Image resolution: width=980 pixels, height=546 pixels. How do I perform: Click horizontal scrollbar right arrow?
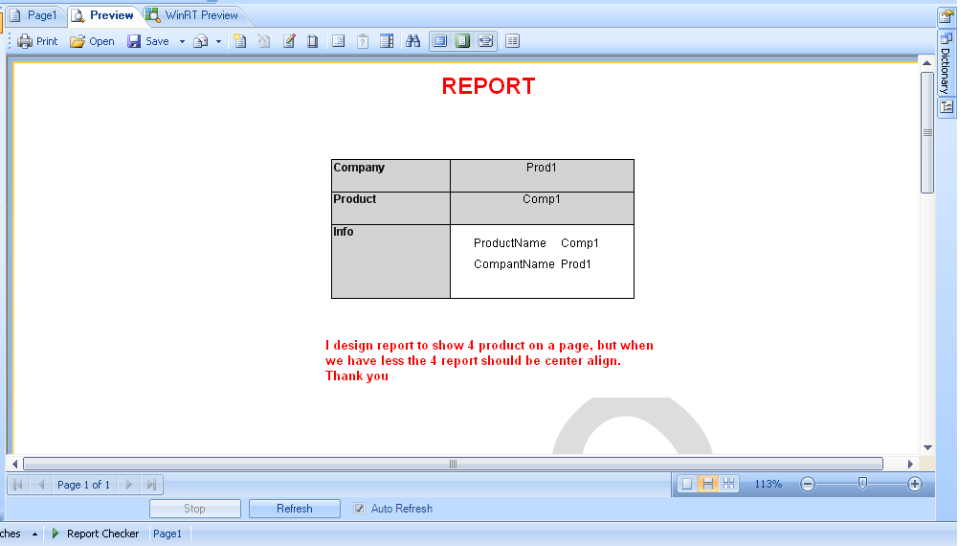click(x=911, y=464)
